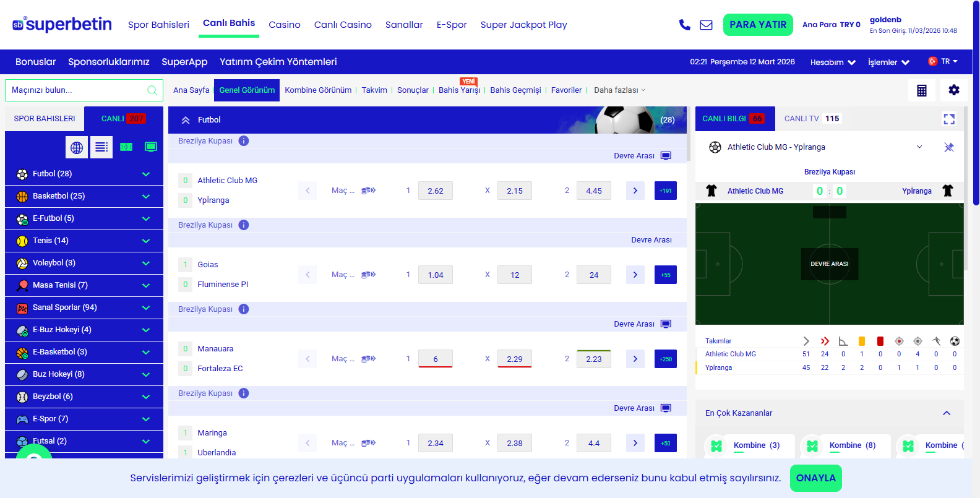980x498 pixels.
Task: Click the search magnifier icon
Action: point(152,90)
